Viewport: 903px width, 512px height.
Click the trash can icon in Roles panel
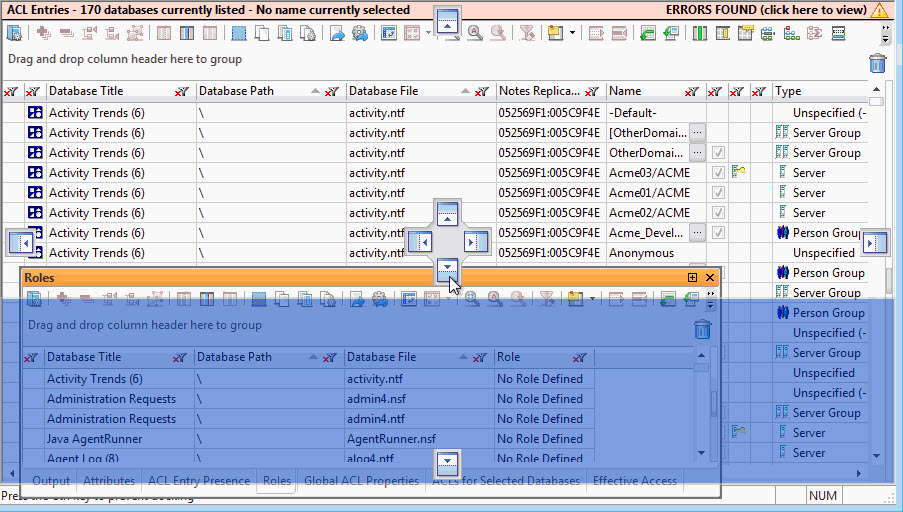tap(703, 329)
